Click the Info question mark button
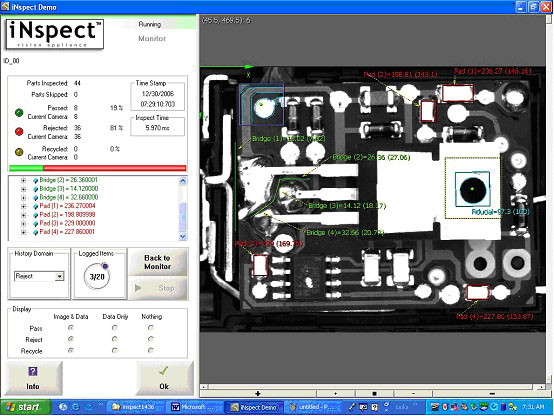Viewport: 554px width, 416px height. [x=34, y=378]
